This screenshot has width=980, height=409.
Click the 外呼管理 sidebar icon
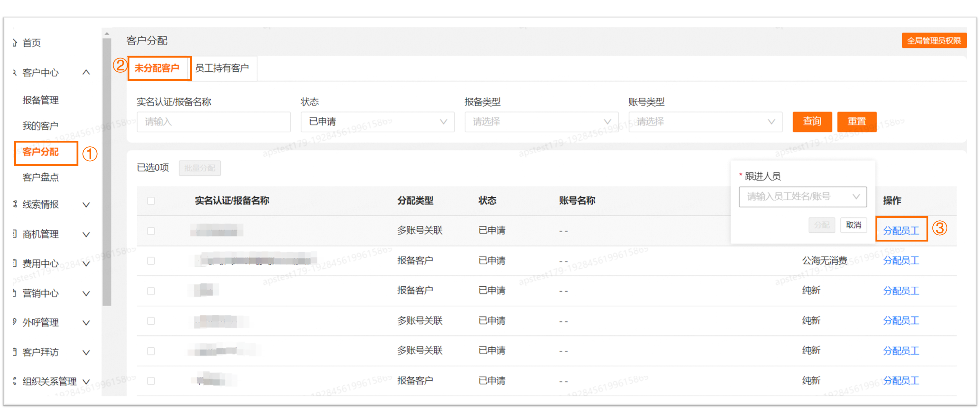point(15,322)
